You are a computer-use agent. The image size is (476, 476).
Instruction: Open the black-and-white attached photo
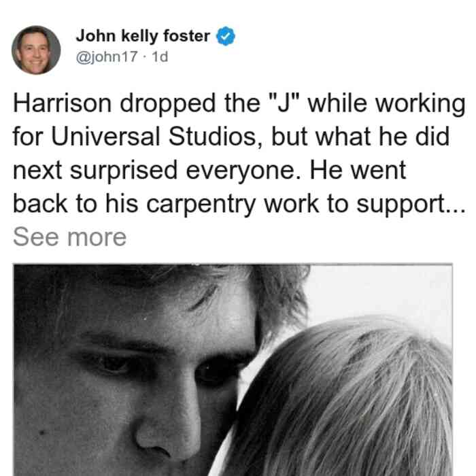[x=233, y=370]
